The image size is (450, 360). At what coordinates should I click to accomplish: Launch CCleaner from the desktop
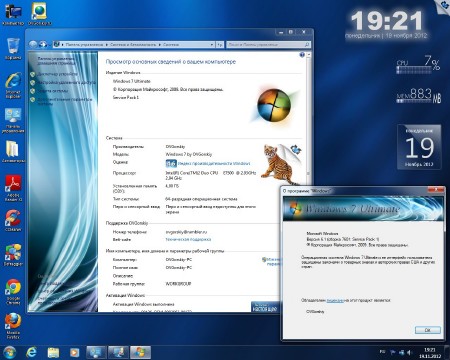click(13, 221)
